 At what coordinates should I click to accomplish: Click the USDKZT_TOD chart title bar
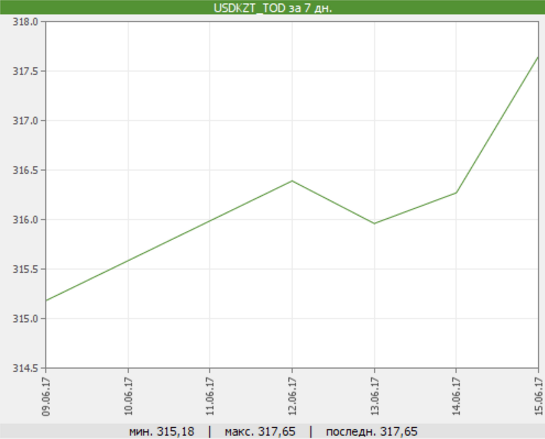(272, 7)
